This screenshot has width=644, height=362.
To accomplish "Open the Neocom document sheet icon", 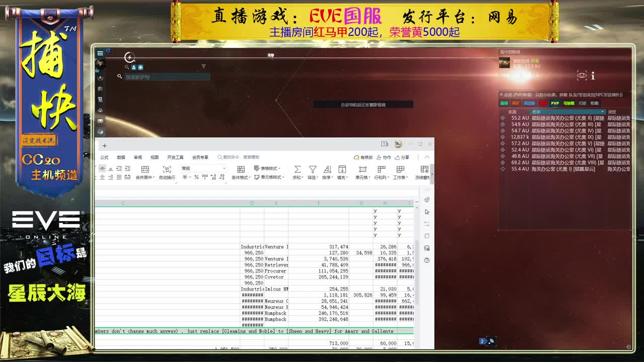I will tap(100, 100).
